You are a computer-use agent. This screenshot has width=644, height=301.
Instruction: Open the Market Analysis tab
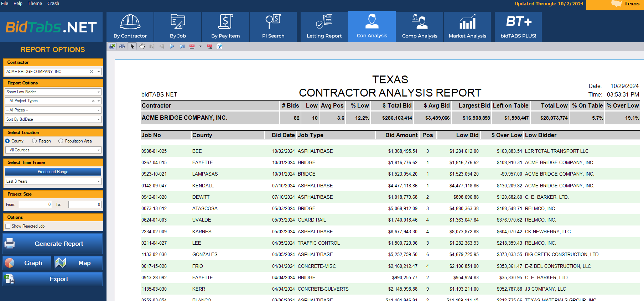click(x=467, y=27)
